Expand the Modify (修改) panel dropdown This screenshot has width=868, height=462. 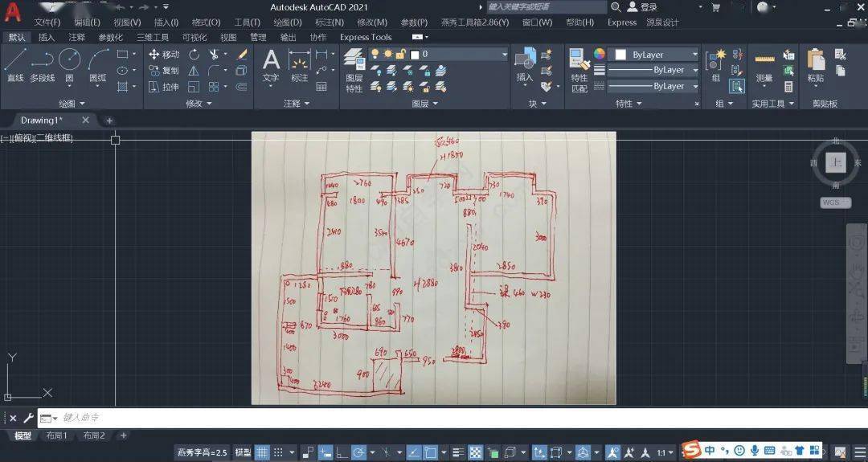click(x=199, y=104)
